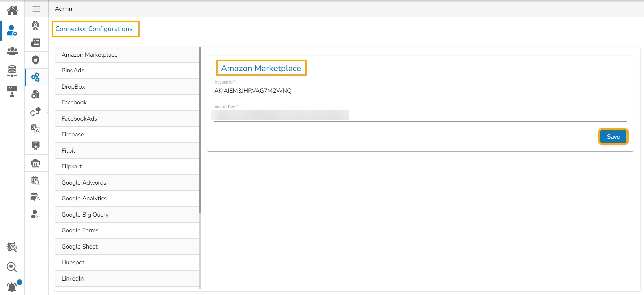Click into the Access id field
Screen dimensions: 644x295
[420, 91]
